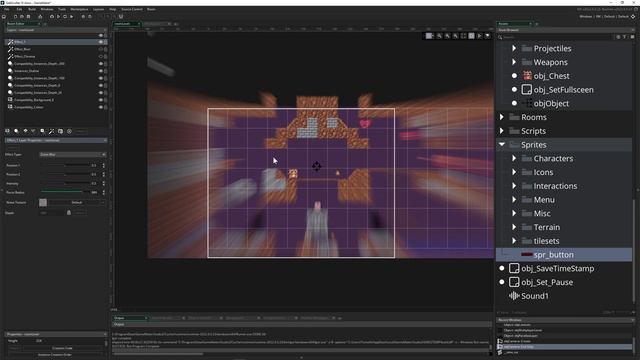Expand the Characters sprite folder
The image size is (640, 360).
(514, 158)
